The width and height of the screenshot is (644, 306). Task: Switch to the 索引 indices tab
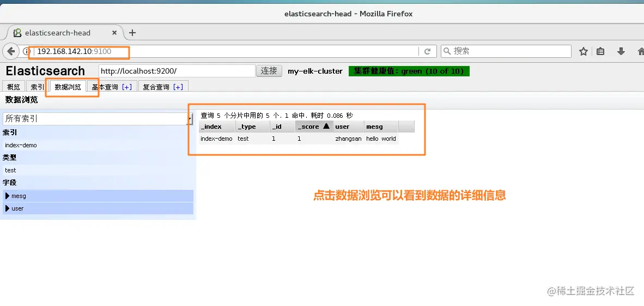[38, 87]
